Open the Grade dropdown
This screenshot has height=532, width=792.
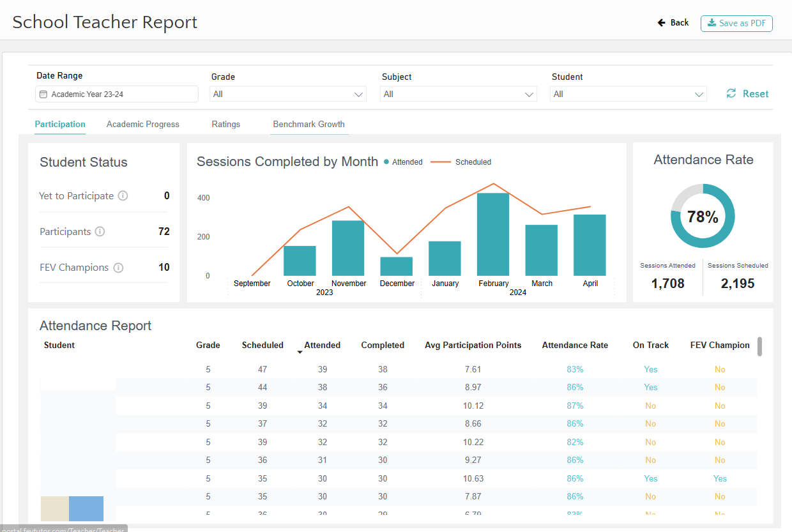point(288,94)
